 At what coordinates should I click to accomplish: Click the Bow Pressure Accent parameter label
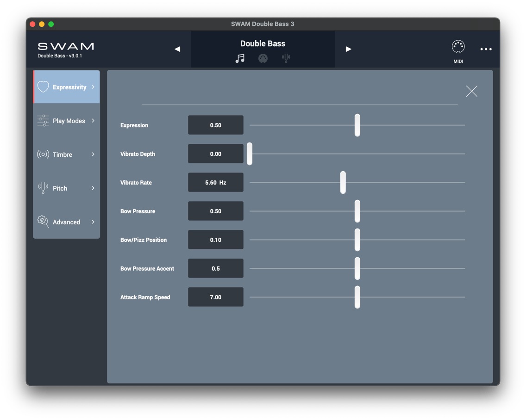147,268
